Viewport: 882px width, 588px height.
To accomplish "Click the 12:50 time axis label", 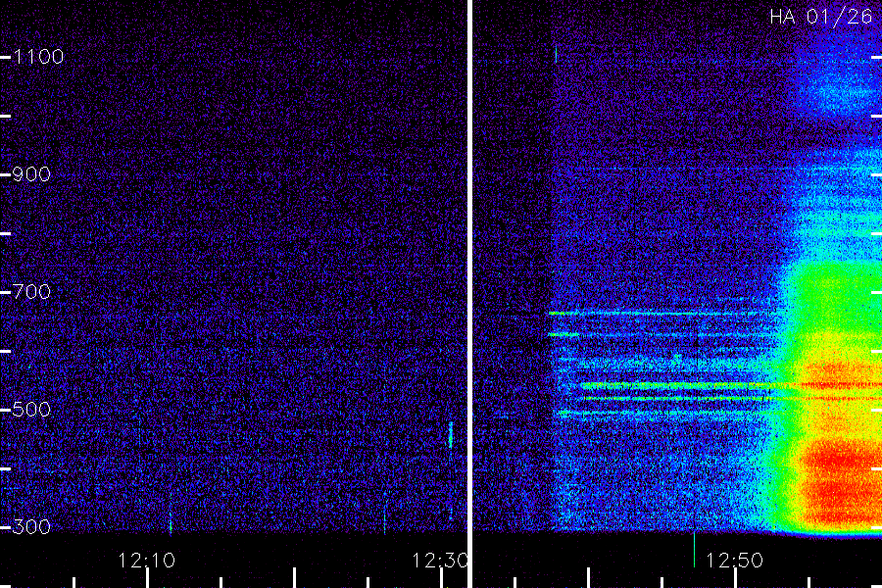I will [x=735, y=561].
